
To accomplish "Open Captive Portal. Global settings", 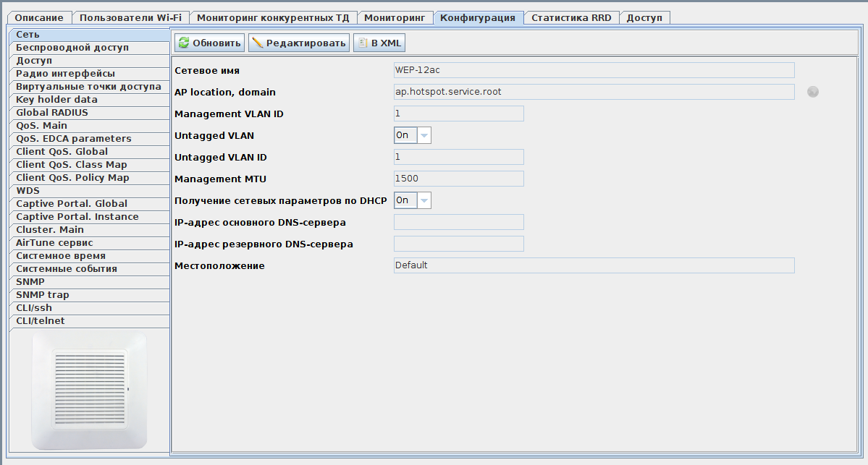I will coord(90,203).
